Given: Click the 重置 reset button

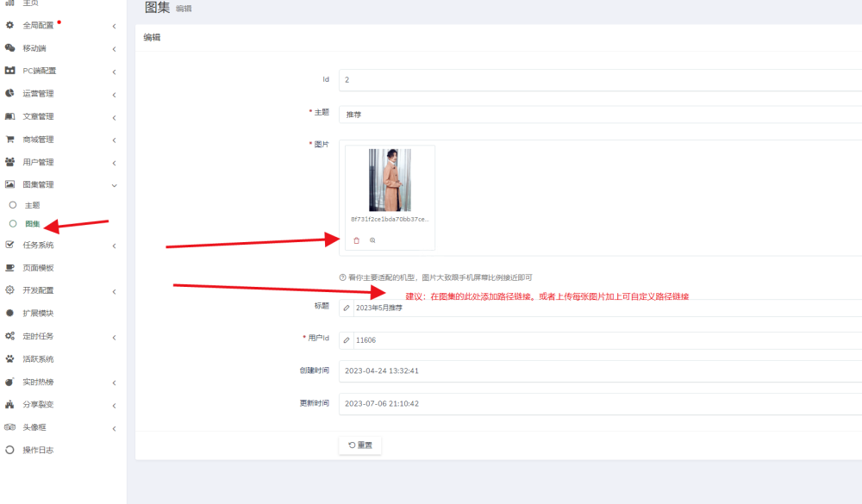Looking at the screenshot, I should point(360,445).
